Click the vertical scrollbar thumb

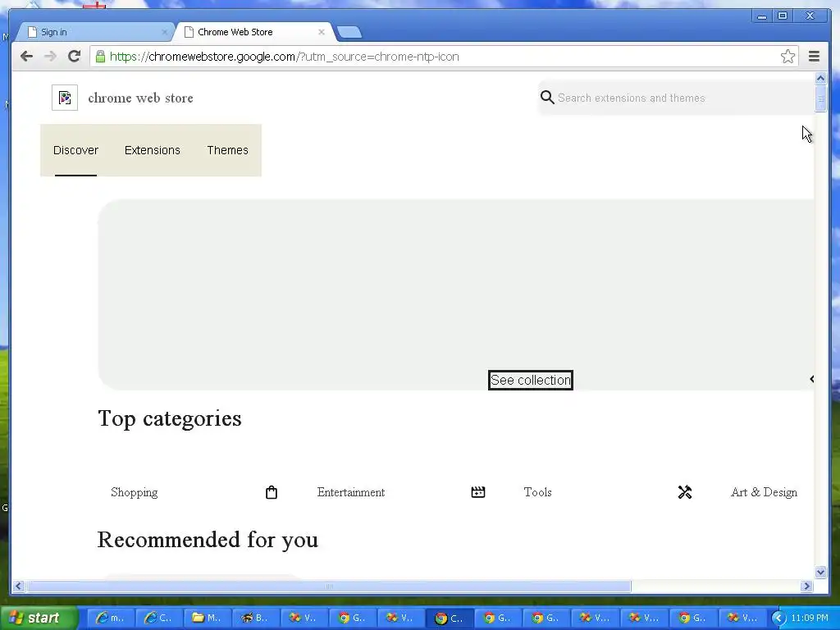click(x=820, y=98)
